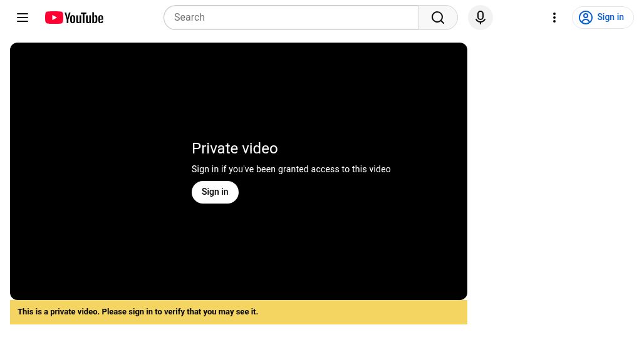644x362 pixels.
Task: Open the settings three-dot menu
Action: [554, 18]
